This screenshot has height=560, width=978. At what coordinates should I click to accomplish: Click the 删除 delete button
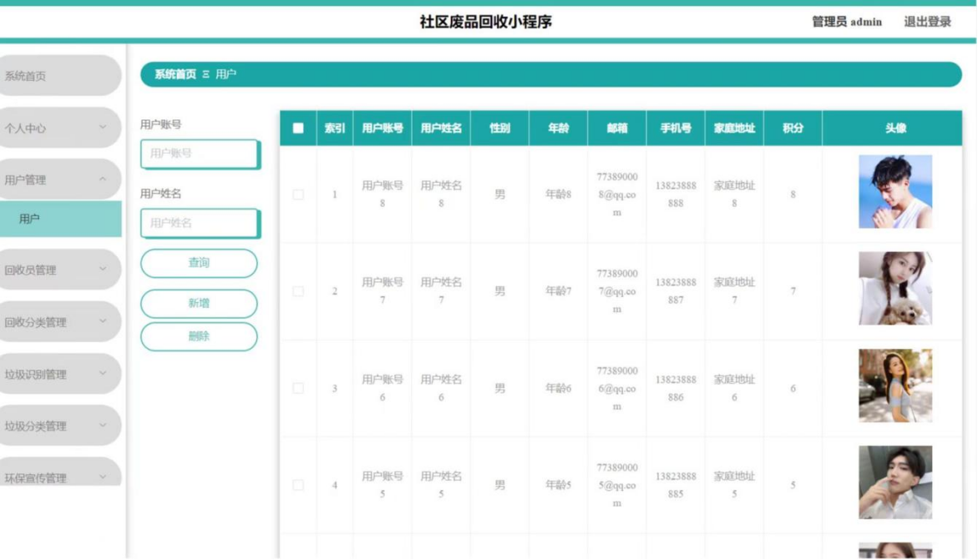pyautogui.click(x=199, y=336)
